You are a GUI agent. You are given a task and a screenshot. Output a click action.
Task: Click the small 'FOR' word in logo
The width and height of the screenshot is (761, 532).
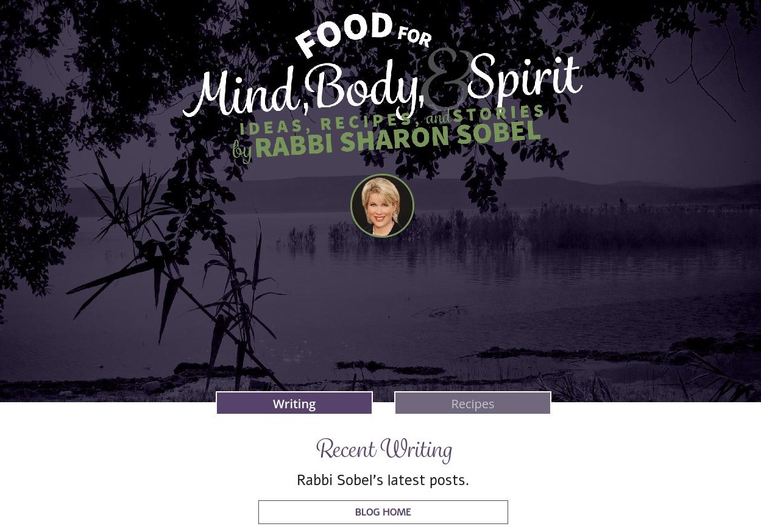[x=414, y=37]
